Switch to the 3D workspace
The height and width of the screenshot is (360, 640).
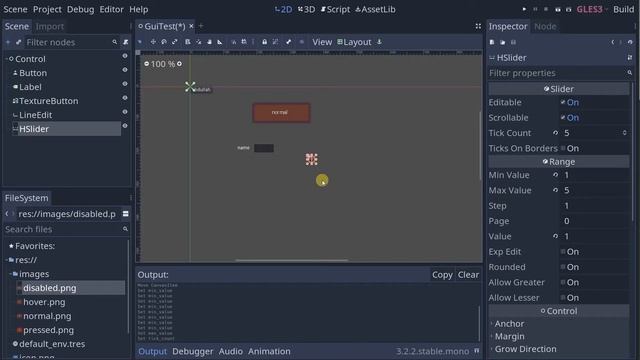[x=307, y=9]
